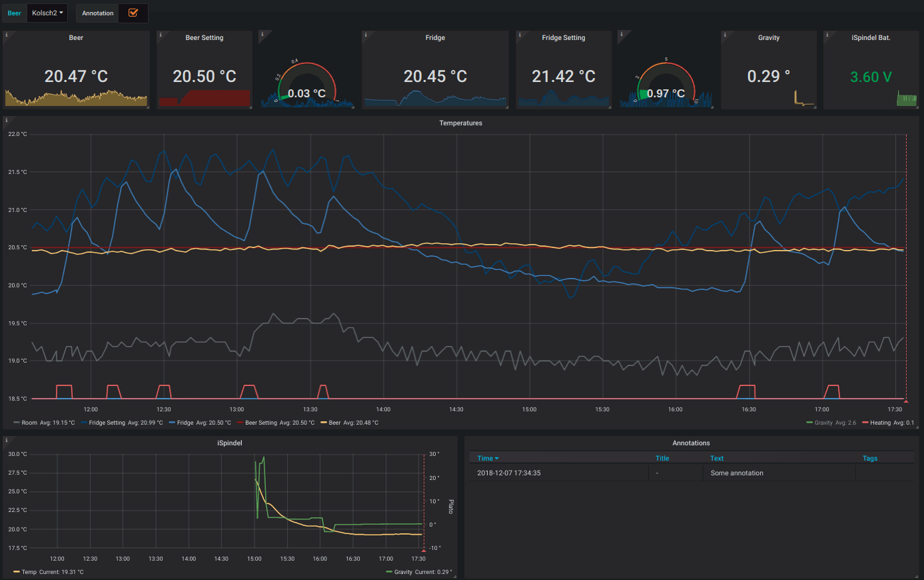Image resolution: width=924 pixels, height=580 pixels.
Task: Open the Annotations panel title menu
Action: pyautogui.click(x=691, y=443)
